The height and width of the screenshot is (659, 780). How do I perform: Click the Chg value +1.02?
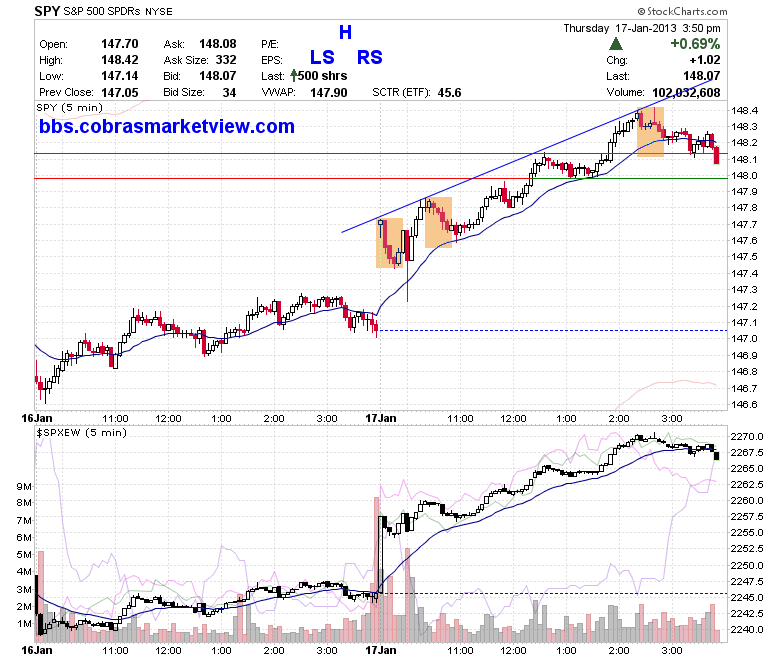[x=705, y=60]
